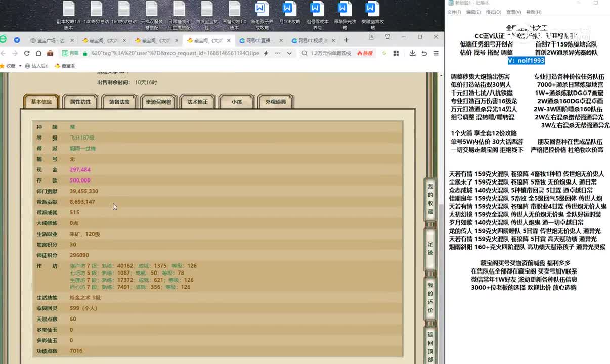Click the lightning speed-mode icon in address bar
610x364 pixels.
[x=266, y=53]
